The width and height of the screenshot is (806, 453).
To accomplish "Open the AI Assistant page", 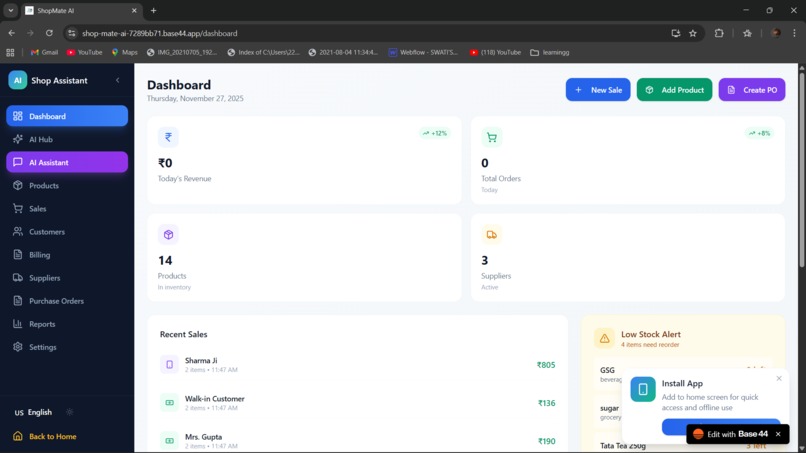I will coord(67,162).
